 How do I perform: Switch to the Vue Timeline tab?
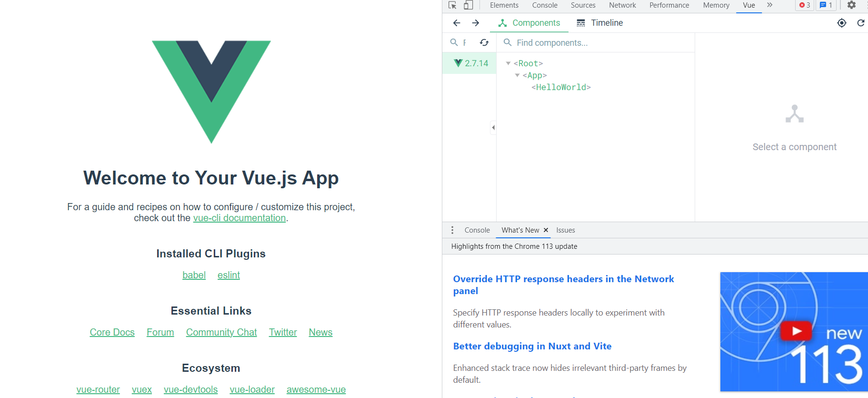click(599, 23)
